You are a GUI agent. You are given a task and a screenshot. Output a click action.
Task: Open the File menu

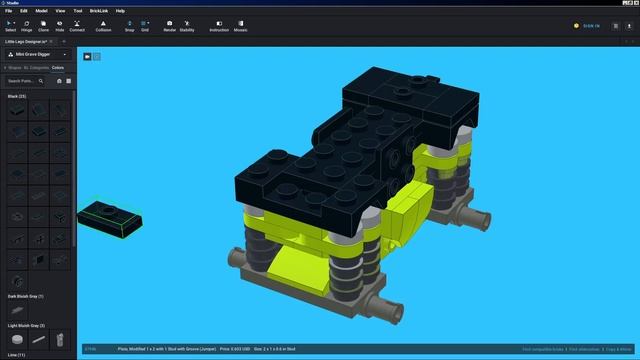coord(9,11)
